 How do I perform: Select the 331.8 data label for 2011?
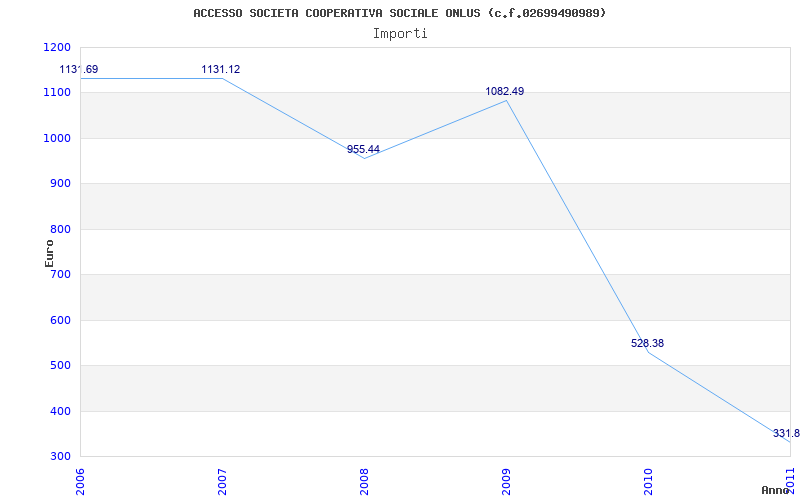(786, 434)
